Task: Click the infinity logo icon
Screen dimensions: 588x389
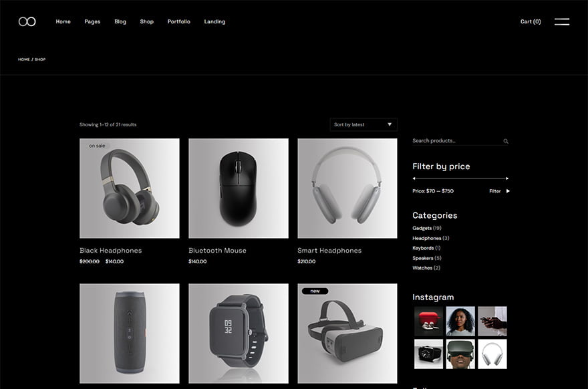Action: [27, 21]
